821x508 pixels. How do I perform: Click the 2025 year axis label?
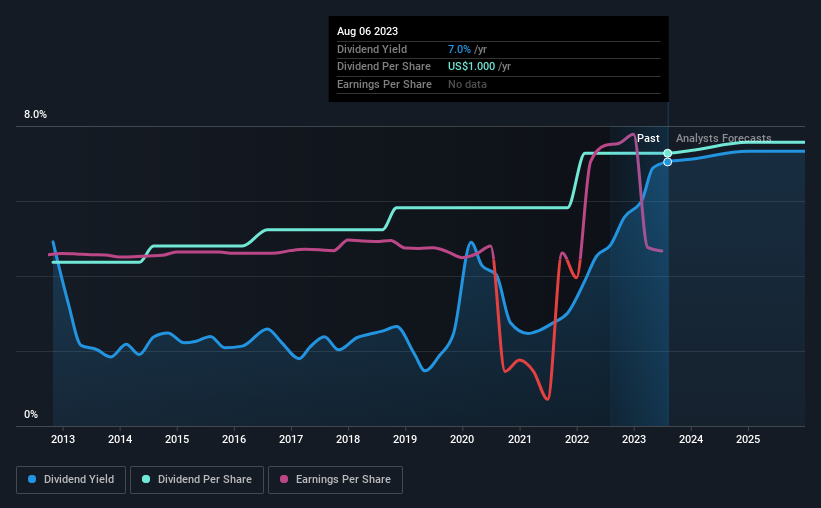click(x=748, y=439)
